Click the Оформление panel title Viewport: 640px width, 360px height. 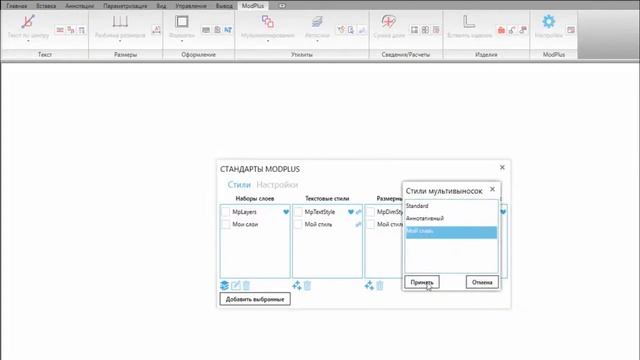[x=198, y=54]
